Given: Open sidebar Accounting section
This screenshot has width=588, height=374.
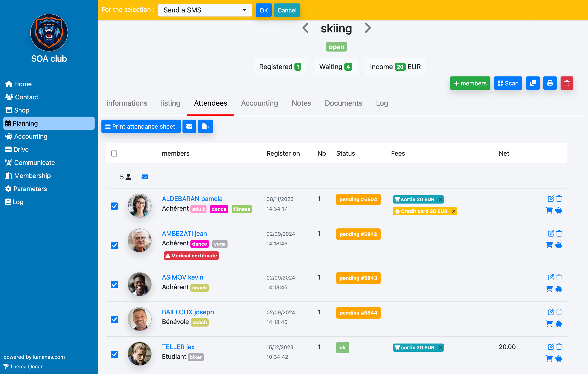Looking at the screenshot, I should tap(26, 136).
